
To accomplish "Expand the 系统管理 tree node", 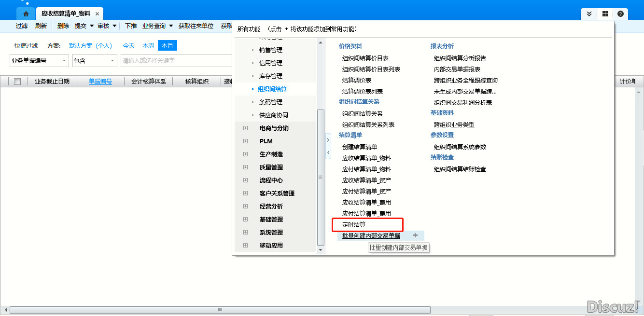I will pyautogui.click(x=245, y=233).
